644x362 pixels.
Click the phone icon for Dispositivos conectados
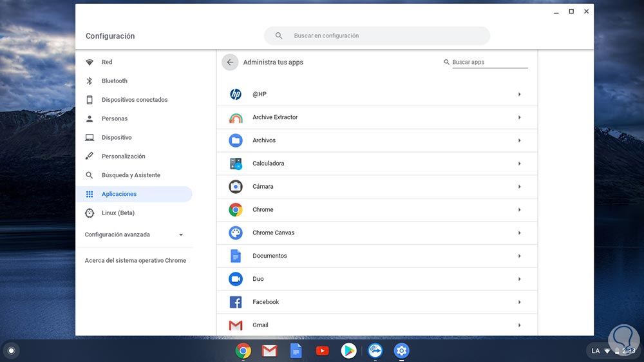(x=90, y=100)
